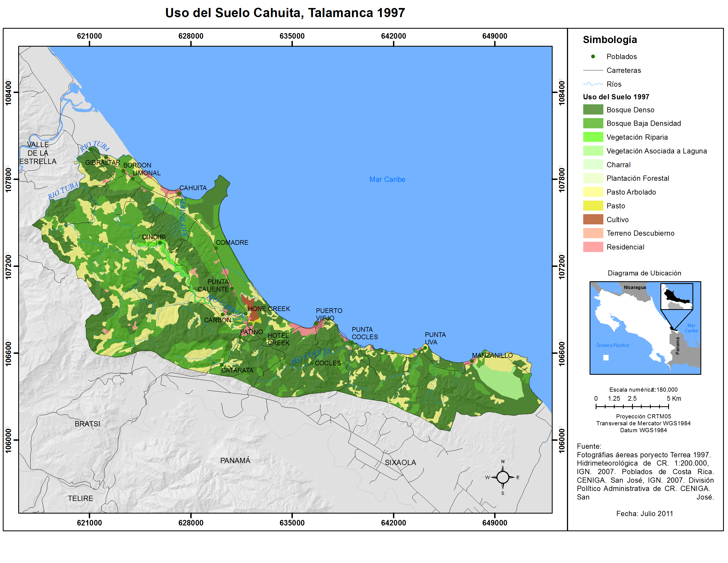This screenshot has height=563, width=728.
Task: Click the Pasto legend label
Action: pyautogui.click(x=616, y=206)
